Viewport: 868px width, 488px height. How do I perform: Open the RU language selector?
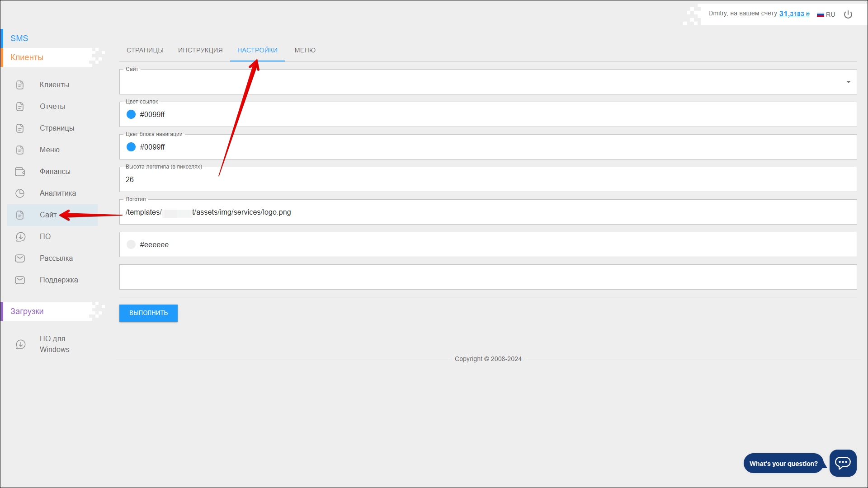tap(826, 14)
